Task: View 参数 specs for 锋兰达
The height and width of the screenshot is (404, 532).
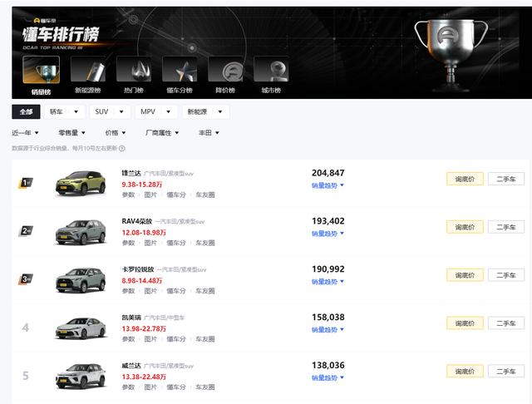Action: pyautogui.click(x=128, y=195)
